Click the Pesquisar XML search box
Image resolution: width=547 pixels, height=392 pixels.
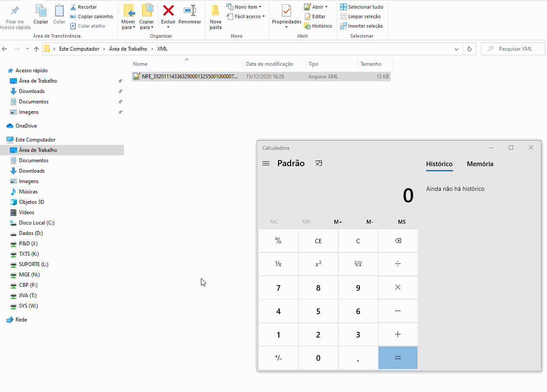tap(513, 49)
